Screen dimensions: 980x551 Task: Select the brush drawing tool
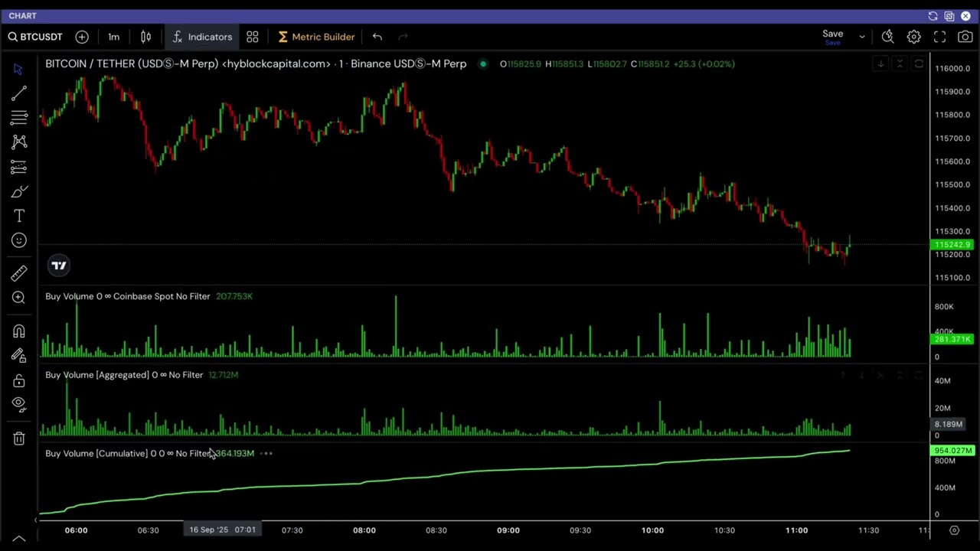pyautogui.click(x=19, y=191)
